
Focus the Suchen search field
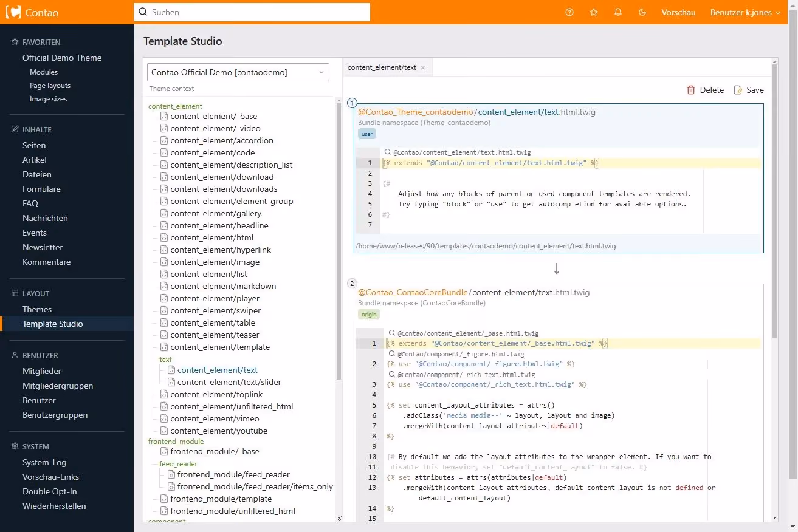tap(252, 12)
